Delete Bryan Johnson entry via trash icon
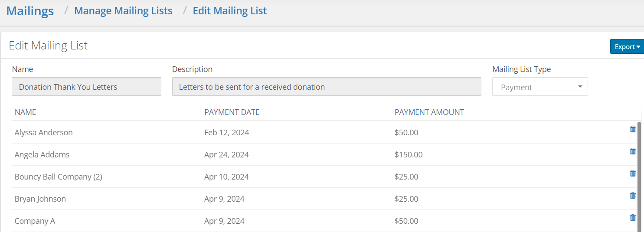The image size is (644, 232). point(633,195)
